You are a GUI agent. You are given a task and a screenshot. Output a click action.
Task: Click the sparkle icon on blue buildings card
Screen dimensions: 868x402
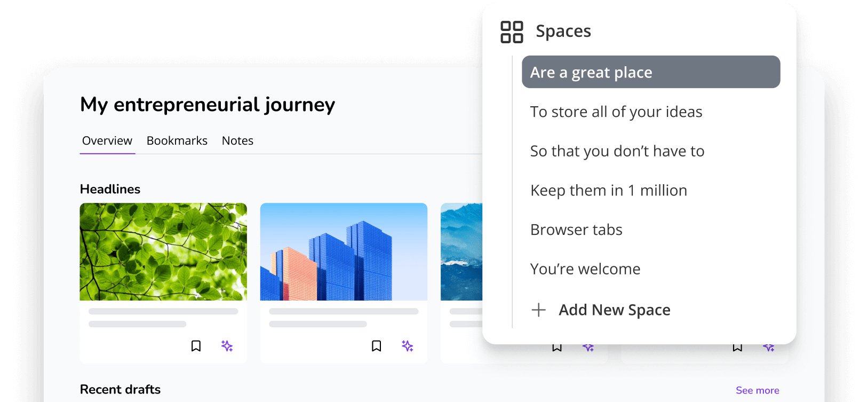click(408, 346)
